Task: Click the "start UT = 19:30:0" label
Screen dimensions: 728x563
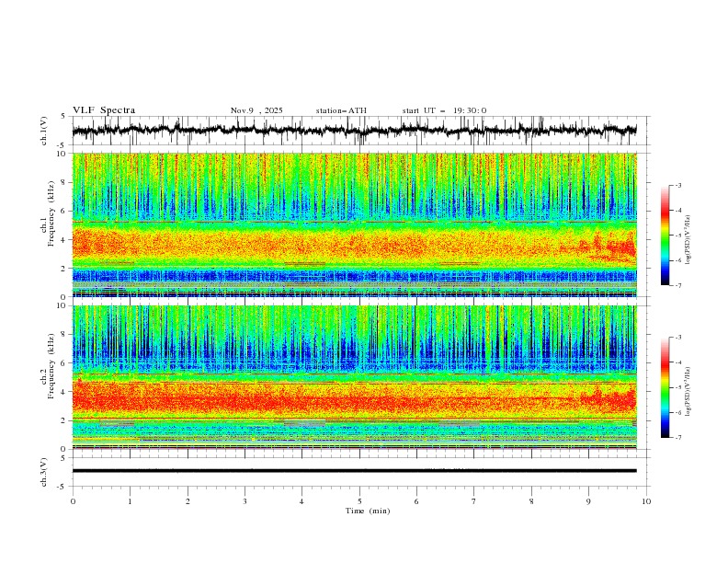Action: [x=444, y=110]
